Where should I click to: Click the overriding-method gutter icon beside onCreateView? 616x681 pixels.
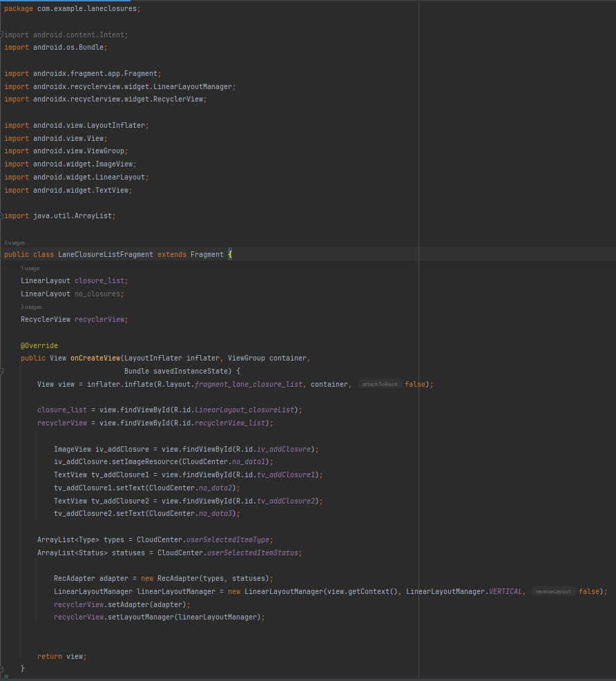coord(3,358)
